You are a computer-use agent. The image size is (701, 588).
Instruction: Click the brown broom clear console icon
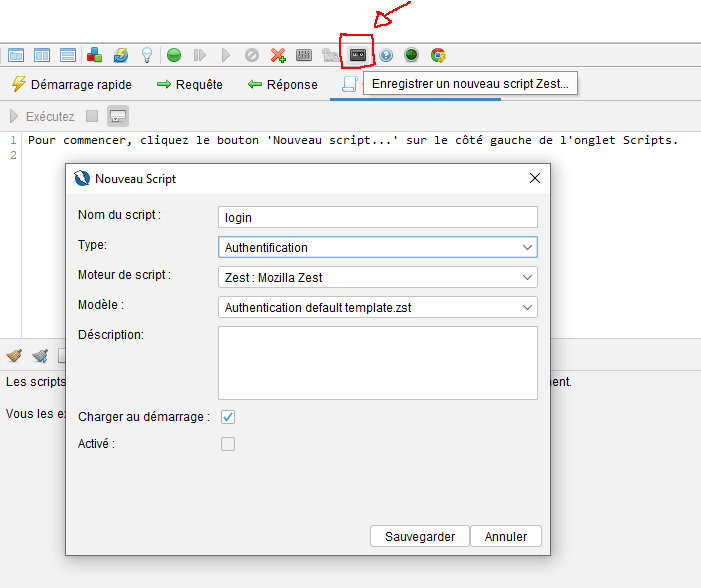point(14,355)
